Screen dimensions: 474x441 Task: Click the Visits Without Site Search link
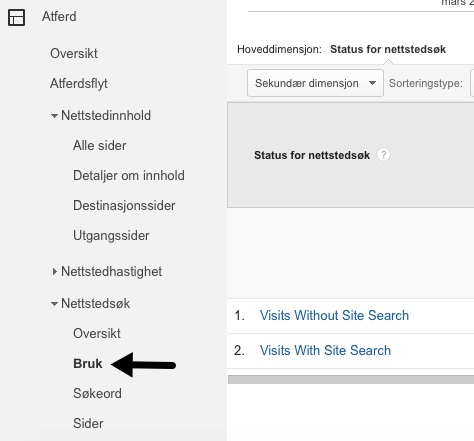click(x=334, y=315)
